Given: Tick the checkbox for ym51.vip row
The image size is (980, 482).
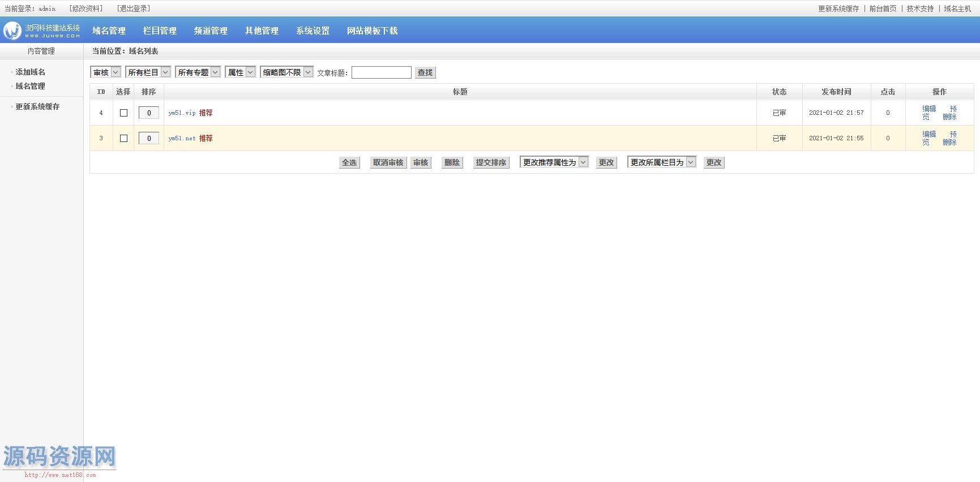Looking at the screenshot, I should [123, 113].
